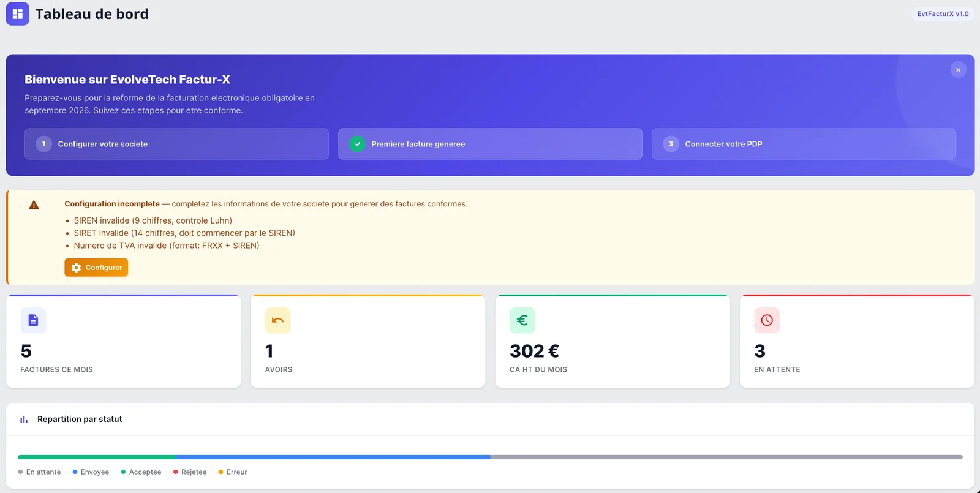Click the blue segment of the status bar
Screen dimensions: 980x493
[333, 457]
